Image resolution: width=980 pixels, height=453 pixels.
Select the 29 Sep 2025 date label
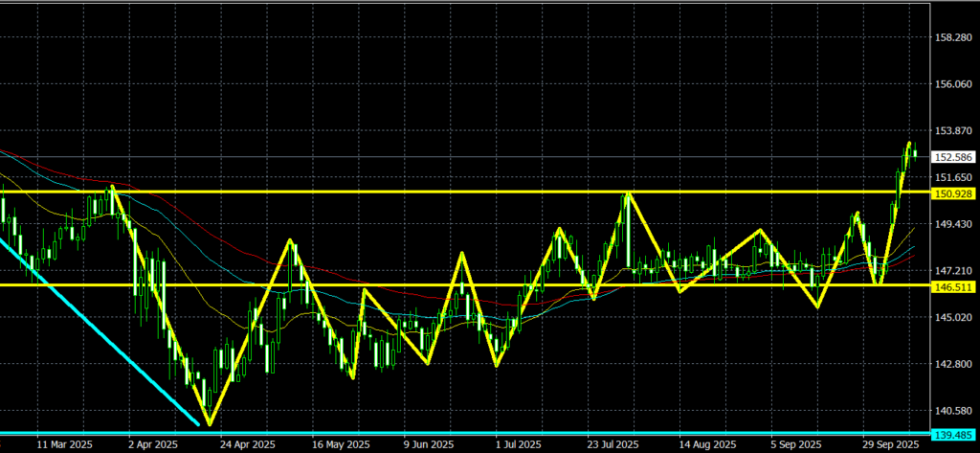(892, 445)
